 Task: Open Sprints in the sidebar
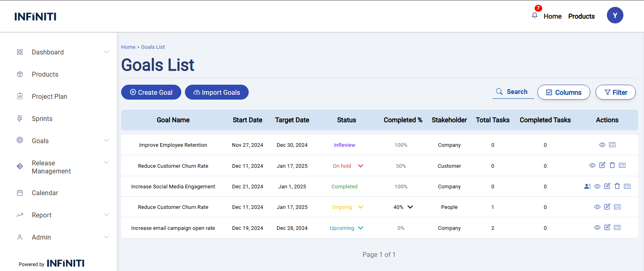[42, 119]
